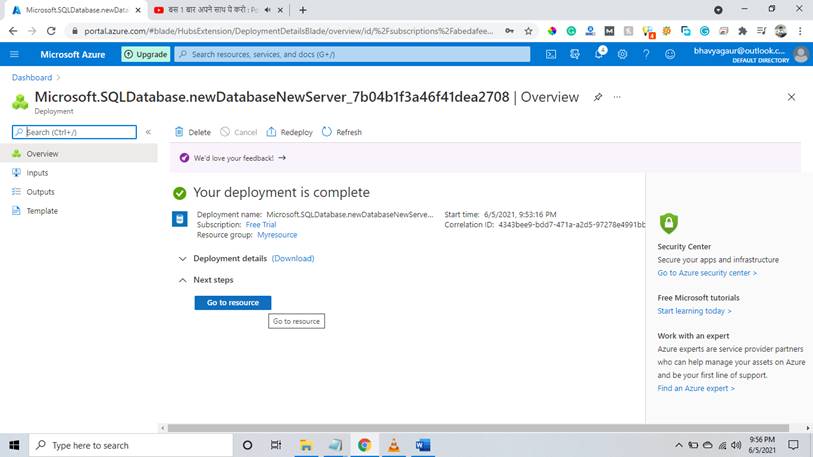The width and height of the screenshot is (813, 457).
Task: Open the Myresource resource group link
Action: click(x=277, y=235)
